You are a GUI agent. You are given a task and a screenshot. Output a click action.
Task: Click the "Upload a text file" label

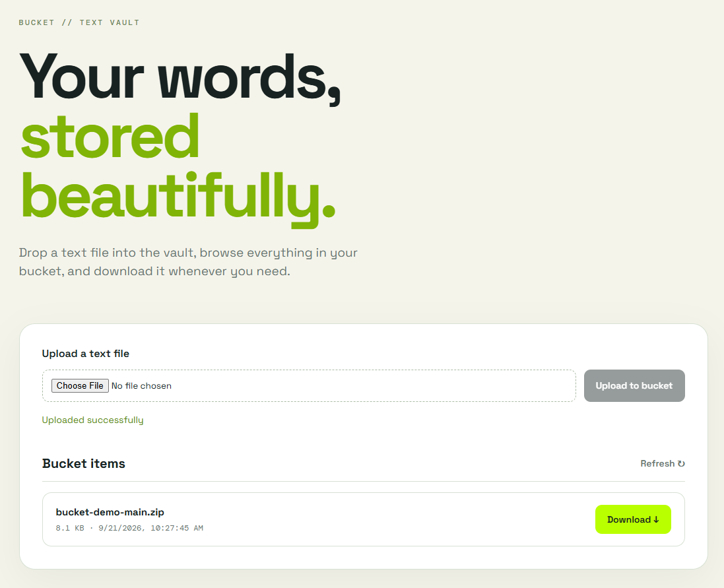click(85, 354)
